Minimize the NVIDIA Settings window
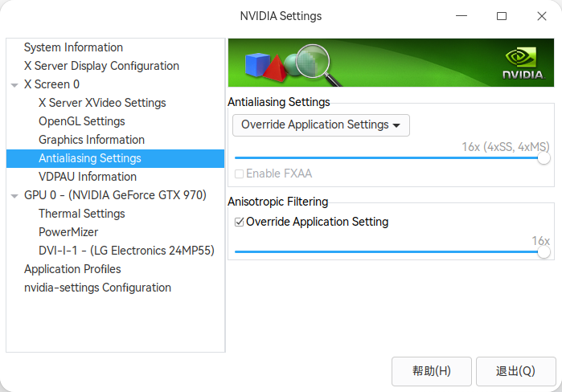This screenshot has height=392, width=562. pos(461,16)
